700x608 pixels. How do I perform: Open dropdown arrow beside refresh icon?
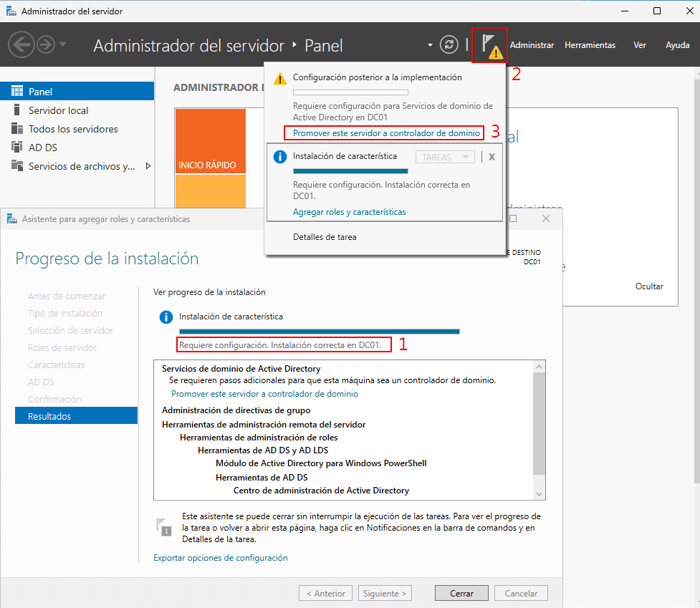pos(431,45)
